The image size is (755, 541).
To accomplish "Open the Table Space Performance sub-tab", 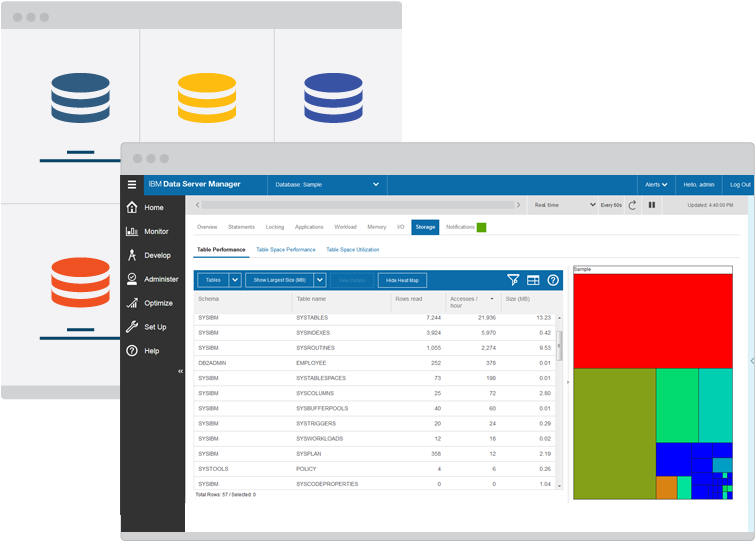I will point(286,250).
